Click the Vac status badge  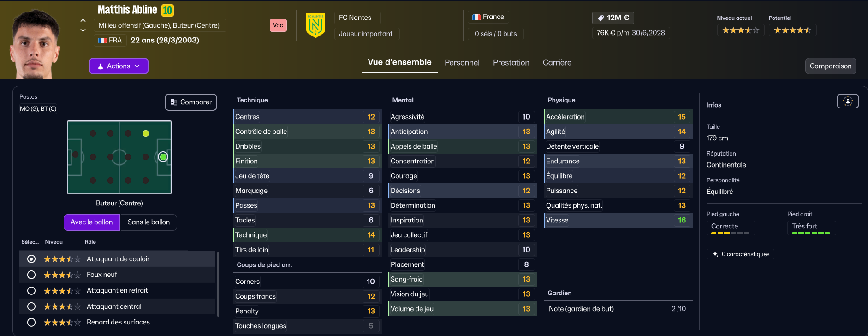(278, 25)
